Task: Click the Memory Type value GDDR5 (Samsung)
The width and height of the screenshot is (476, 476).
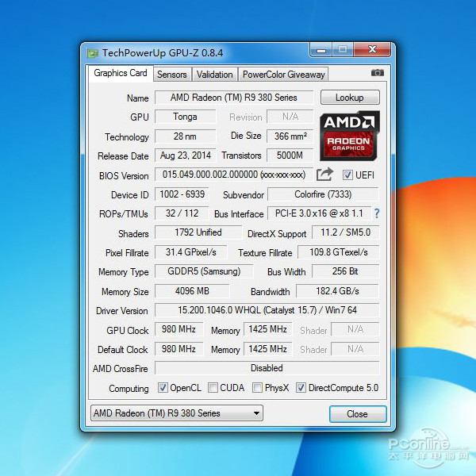Action: pos(204,271)
